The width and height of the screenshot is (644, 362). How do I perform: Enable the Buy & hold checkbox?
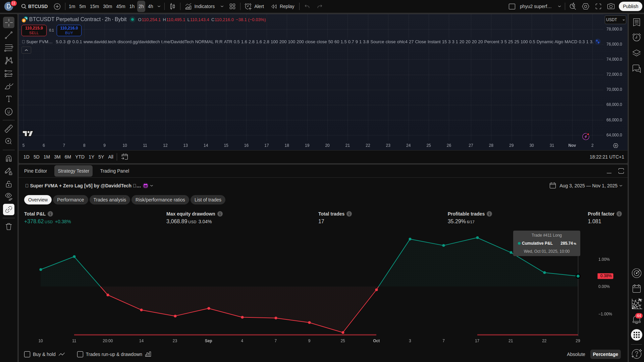tap(27, 354)
